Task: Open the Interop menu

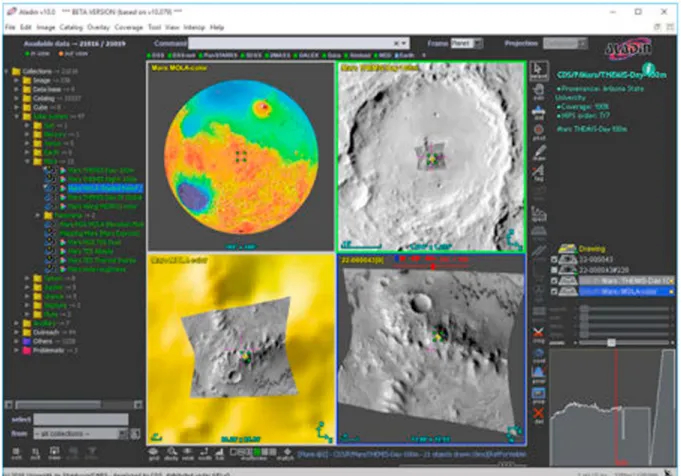Action: tap(194, 27)
